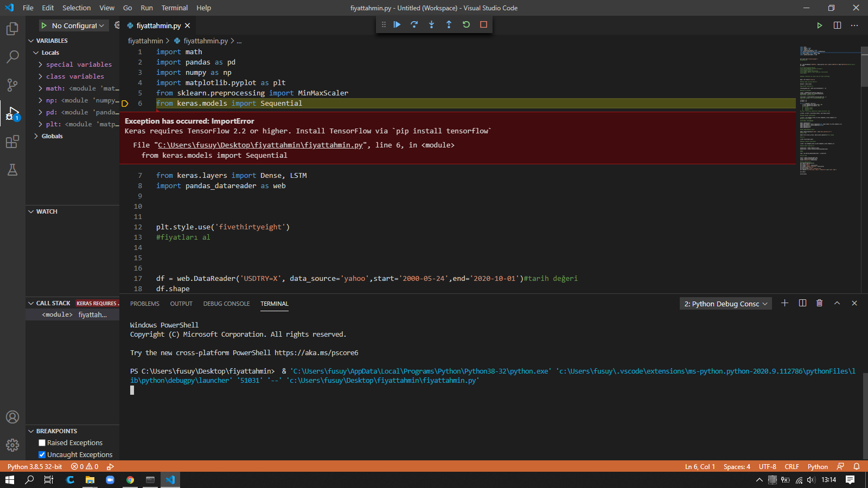Viewport: 868px width, 488px height.
Task: Select the Python 3.8.5 32-bit interpreter in status bar
Action: point(35,466)
